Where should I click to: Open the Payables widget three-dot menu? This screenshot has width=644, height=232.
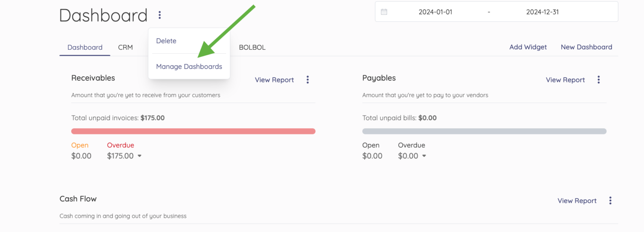click(x=599, y=80)
